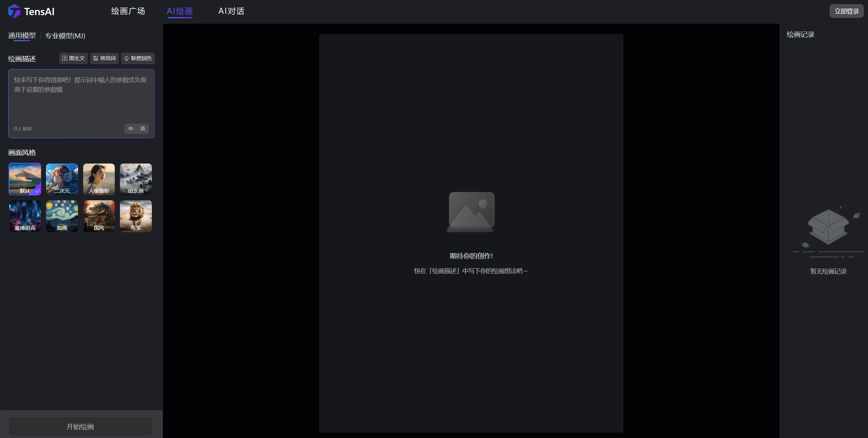Click the TensAI logo
The width and height of the screenshot is (868, 438).
coord(31,11)
